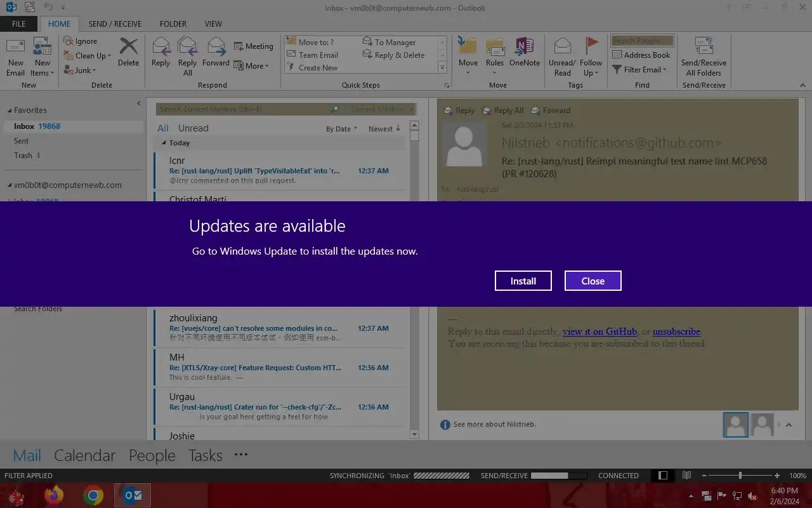
Task: Click the Ignore conversation icon
Action: (81, 41)
